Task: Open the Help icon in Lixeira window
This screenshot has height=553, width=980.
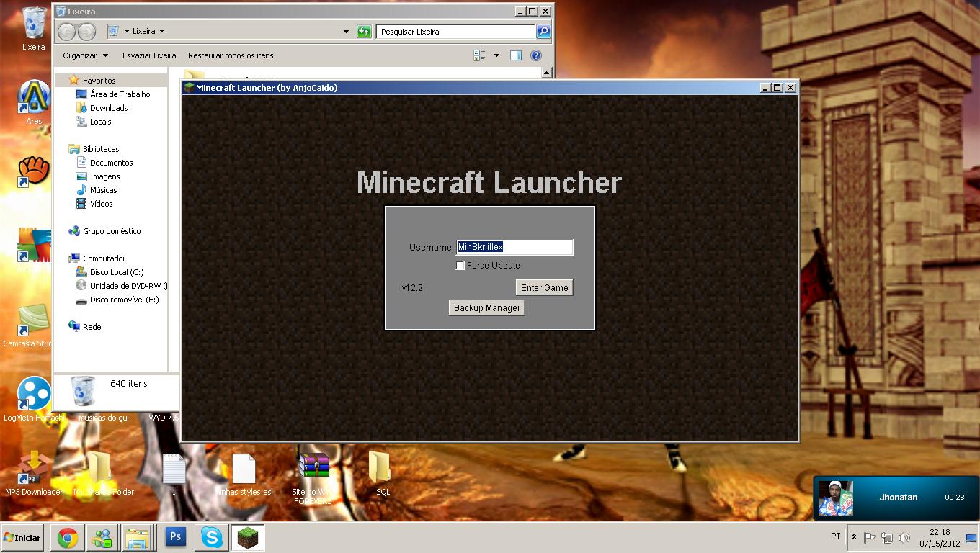Action: coord(536,55)
